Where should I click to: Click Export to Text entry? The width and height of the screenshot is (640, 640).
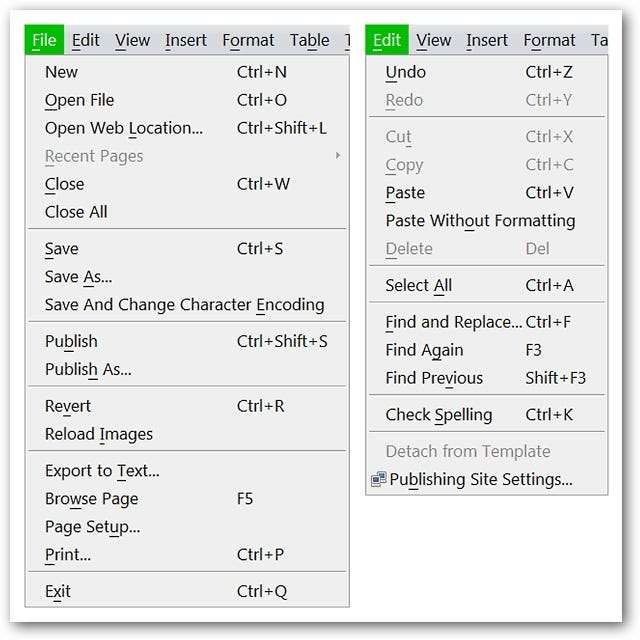[102, 471]
